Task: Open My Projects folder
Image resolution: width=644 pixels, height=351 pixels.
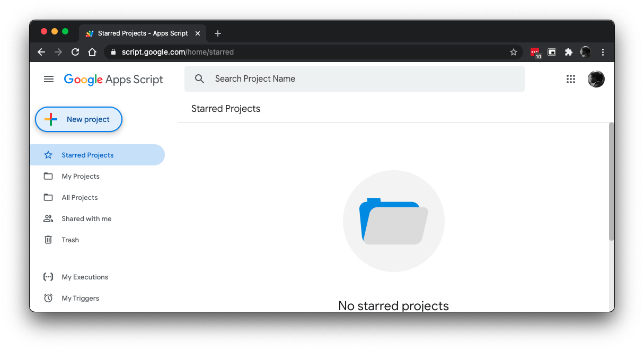Action: [81, 176]
